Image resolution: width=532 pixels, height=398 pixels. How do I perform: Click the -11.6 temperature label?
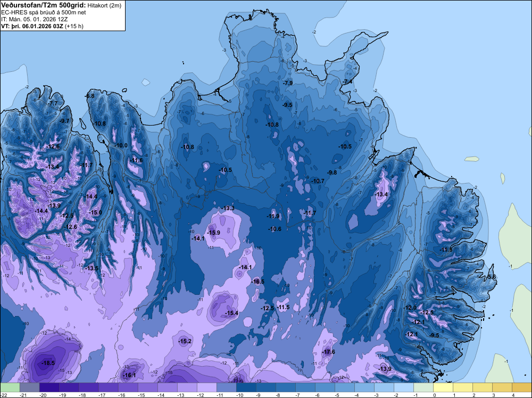click(x=137, y=161)
